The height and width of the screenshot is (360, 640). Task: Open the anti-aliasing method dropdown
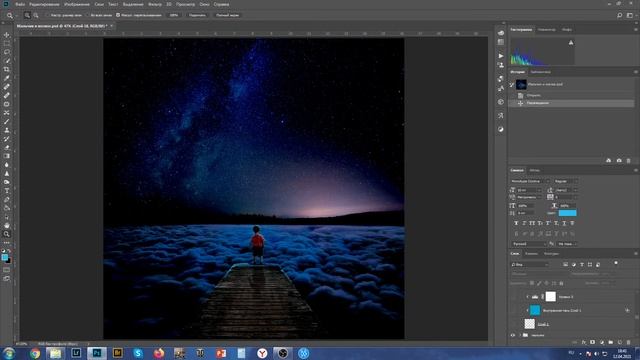567,244
